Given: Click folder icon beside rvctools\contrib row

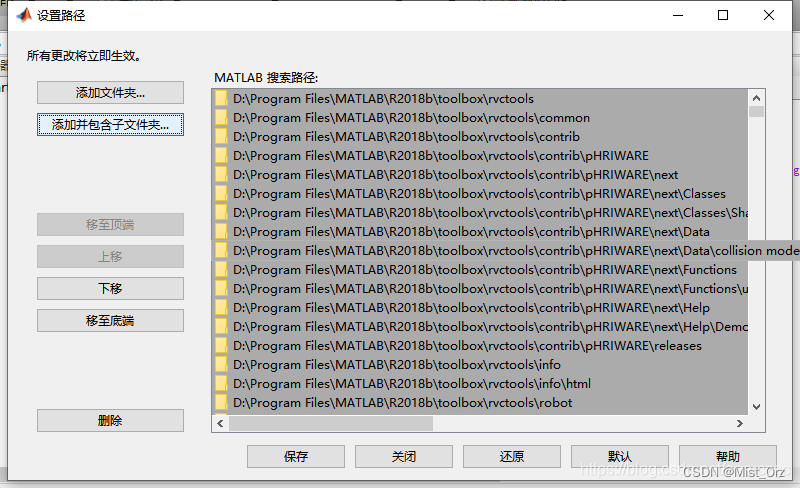Looking at the screenshot, I should tap(221, 136).
